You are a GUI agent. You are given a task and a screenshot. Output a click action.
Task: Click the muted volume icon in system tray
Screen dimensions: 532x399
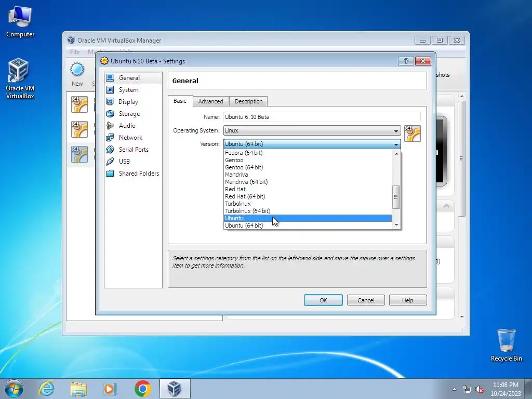(480, 390)
